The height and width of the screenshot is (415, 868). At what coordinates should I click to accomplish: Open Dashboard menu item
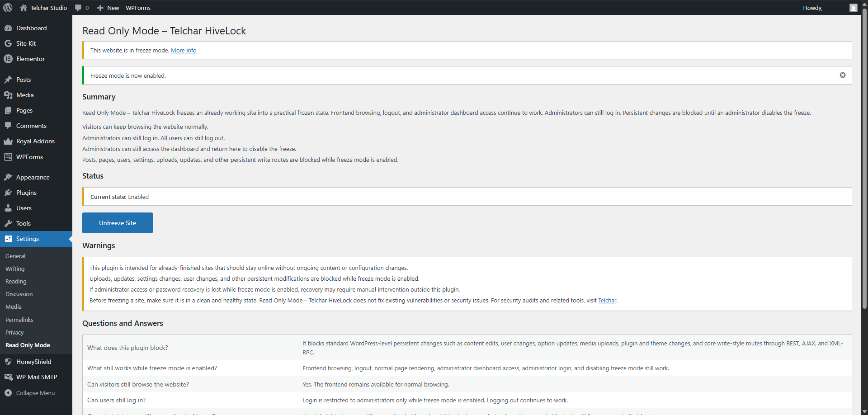(x=36, y=28)
